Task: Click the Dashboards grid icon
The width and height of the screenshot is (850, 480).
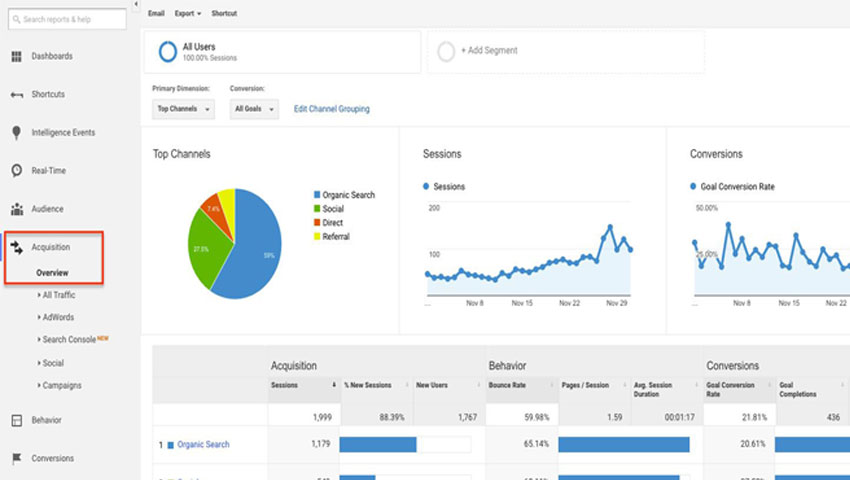Action: click(17, 56)
